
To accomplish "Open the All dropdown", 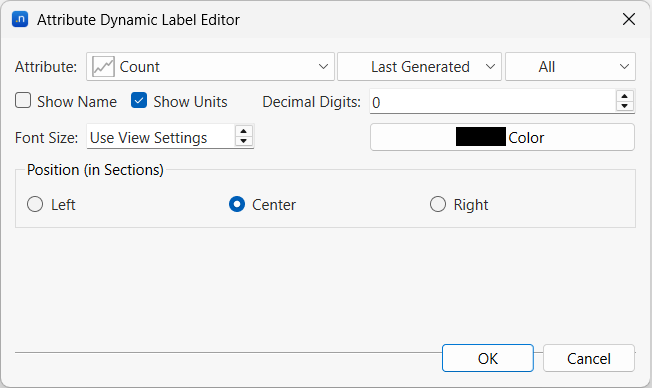I will click(x=570, y=67).
